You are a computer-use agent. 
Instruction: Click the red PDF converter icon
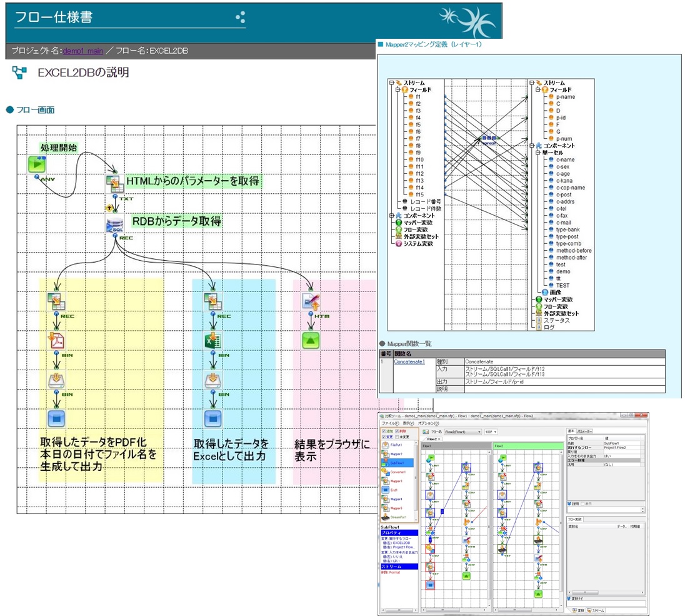pos(57,341)
